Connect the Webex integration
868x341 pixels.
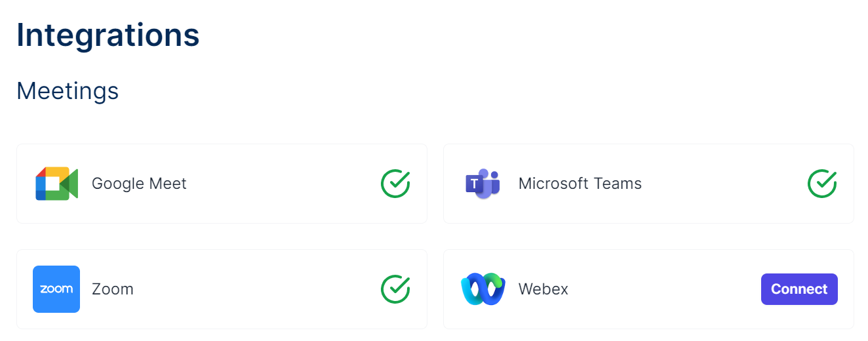pos(799,289)
